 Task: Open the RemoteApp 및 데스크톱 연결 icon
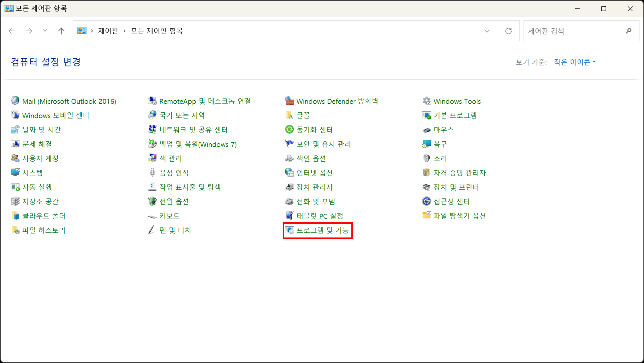tap(152, 101)
